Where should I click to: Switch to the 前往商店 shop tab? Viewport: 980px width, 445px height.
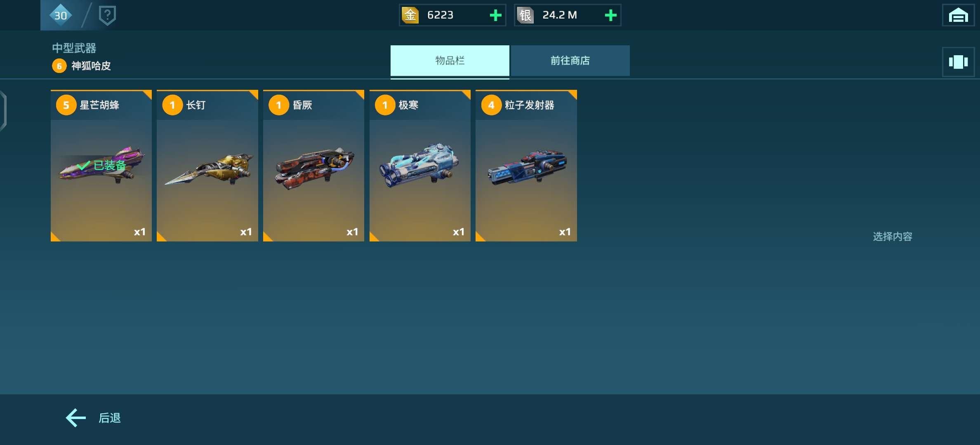coord(570,61)
